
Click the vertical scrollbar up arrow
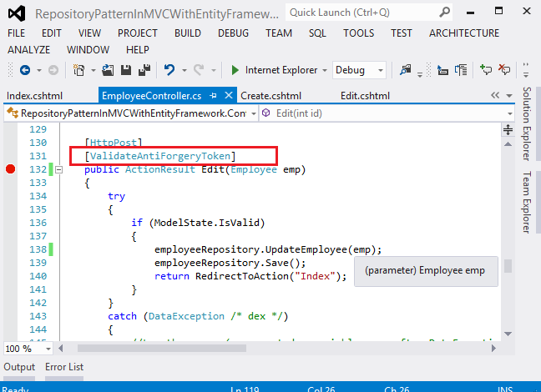coord(508,144)
